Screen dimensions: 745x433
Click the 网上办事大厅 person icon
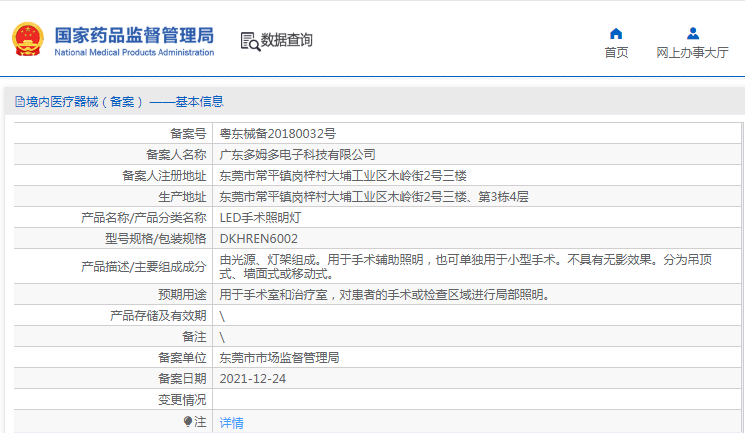click(692, 33)
